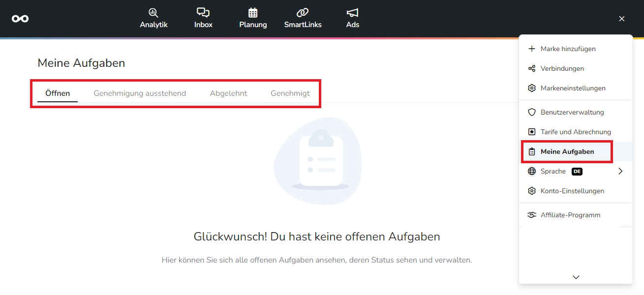Open the Inbox chat bubbles icon
The height and width of the screenshot is (295, 644).
203,13
